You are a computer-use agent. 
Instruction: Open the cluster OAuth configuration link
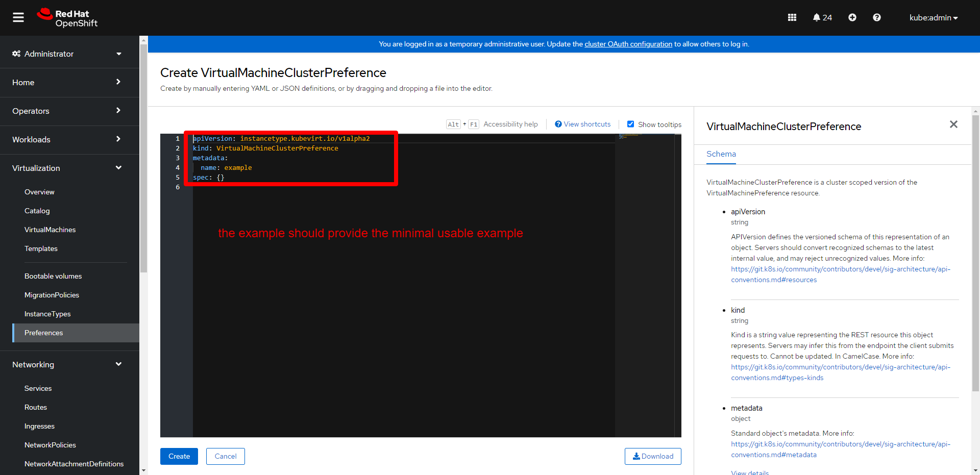[x=628, y=44]
